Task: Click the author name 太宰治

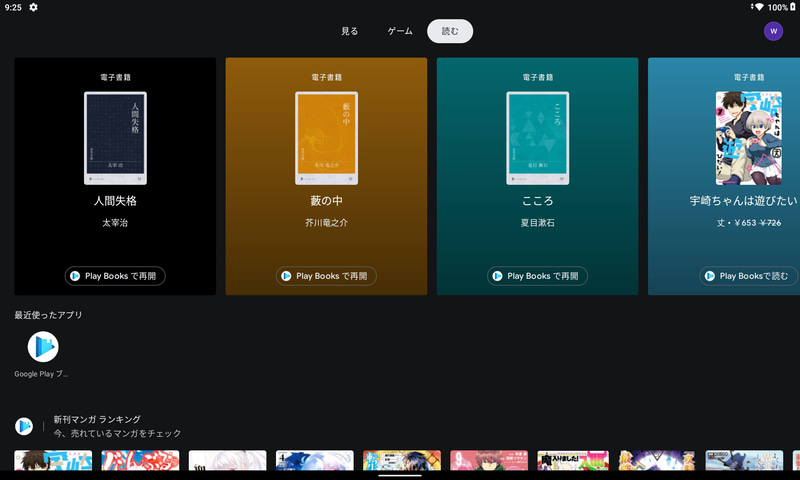Action: tap(115, 223)
